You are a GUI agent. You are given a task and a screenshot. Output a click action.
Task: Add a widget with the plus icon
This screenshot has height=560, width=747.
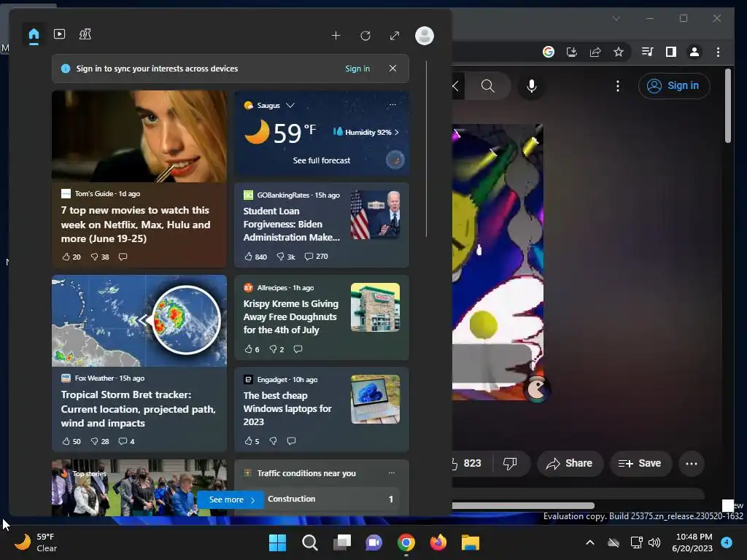(x=336, y=36)
